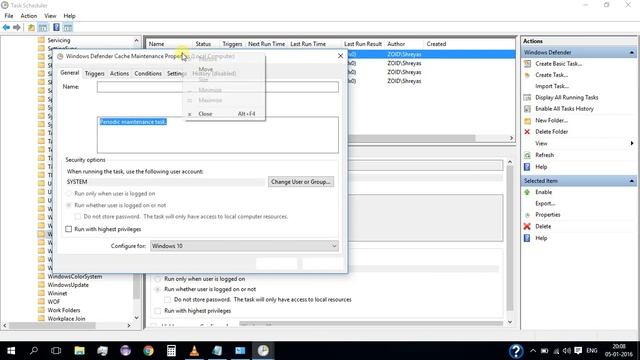
Task: Click Help under Selected Item
Action: [541, 238]
